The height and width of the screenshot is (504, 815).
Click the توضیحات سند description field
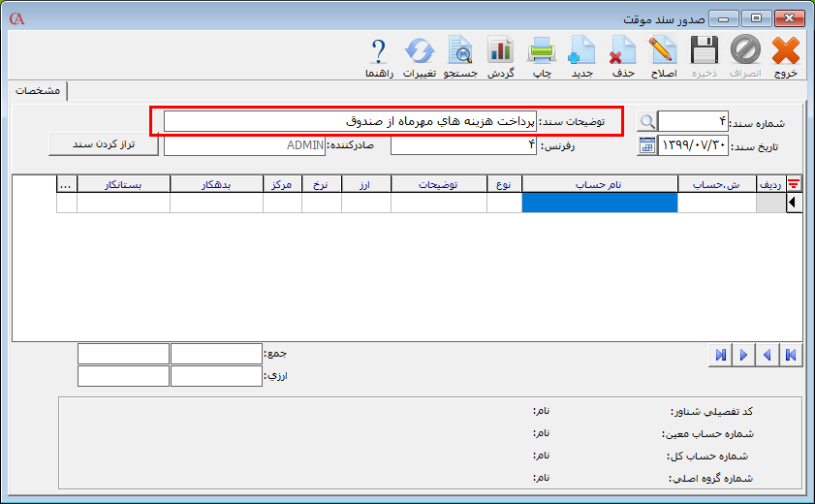tap(351, 121)
